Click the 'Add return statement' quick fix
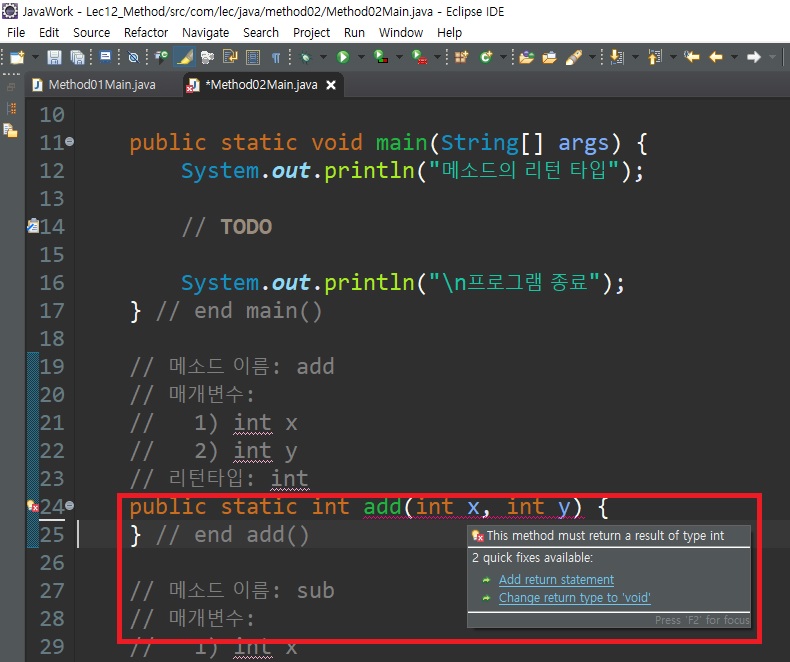 [x=556, y=580]
